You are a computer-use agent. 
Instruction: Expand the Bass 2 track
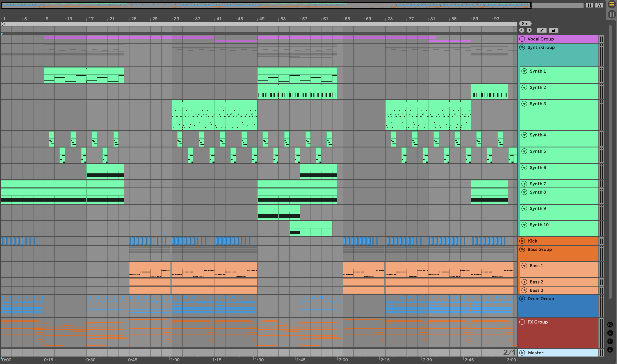[524, 282]
